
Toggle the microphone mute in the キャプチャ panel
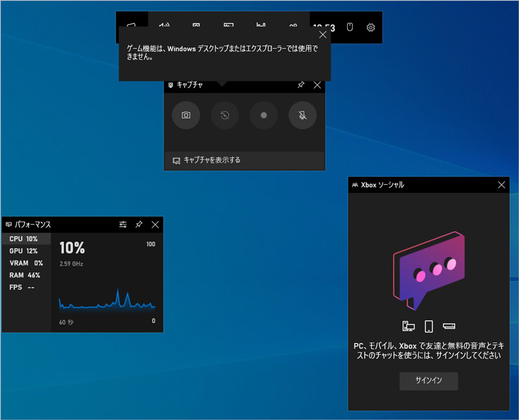302,115
